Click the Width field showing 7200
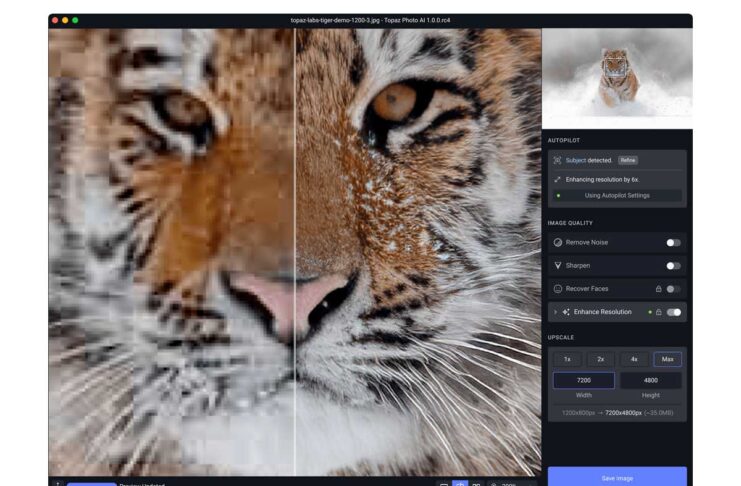 coord(584,380)
